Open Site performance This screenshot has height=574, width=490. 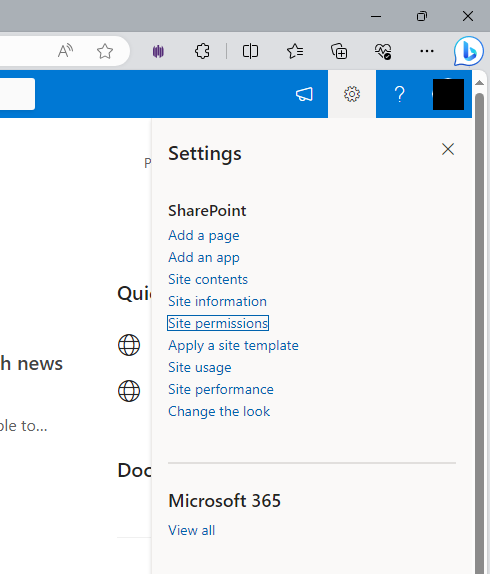(x=221, y=389)
